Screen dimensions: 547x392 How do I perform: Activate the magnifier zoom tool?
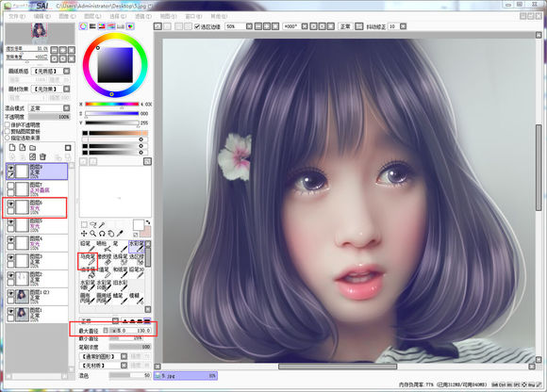(92, 234)
